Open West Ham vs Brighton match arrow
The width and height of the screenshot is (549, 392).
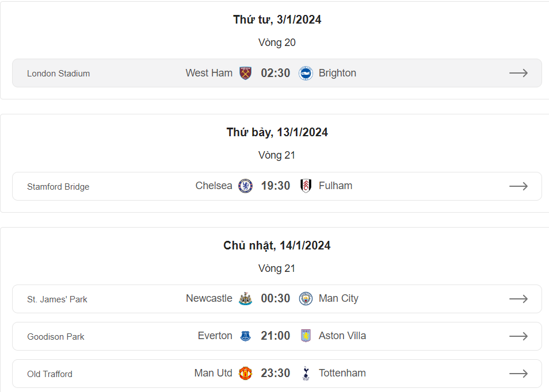pyautogui.click(x=518, y=73)
